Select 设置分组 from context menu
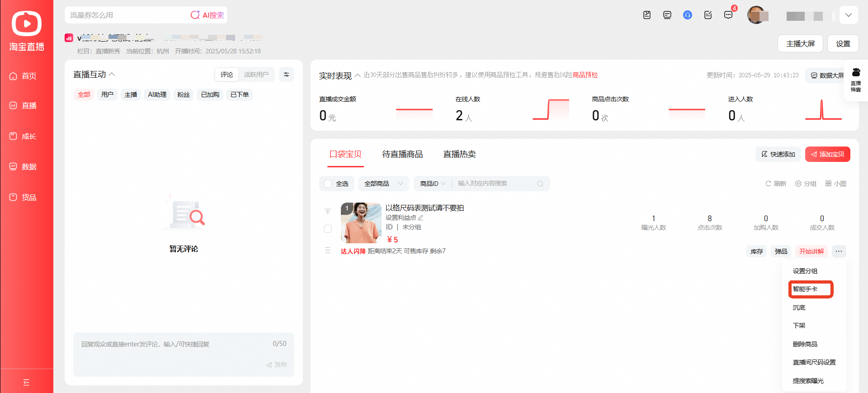 [805, 271]
